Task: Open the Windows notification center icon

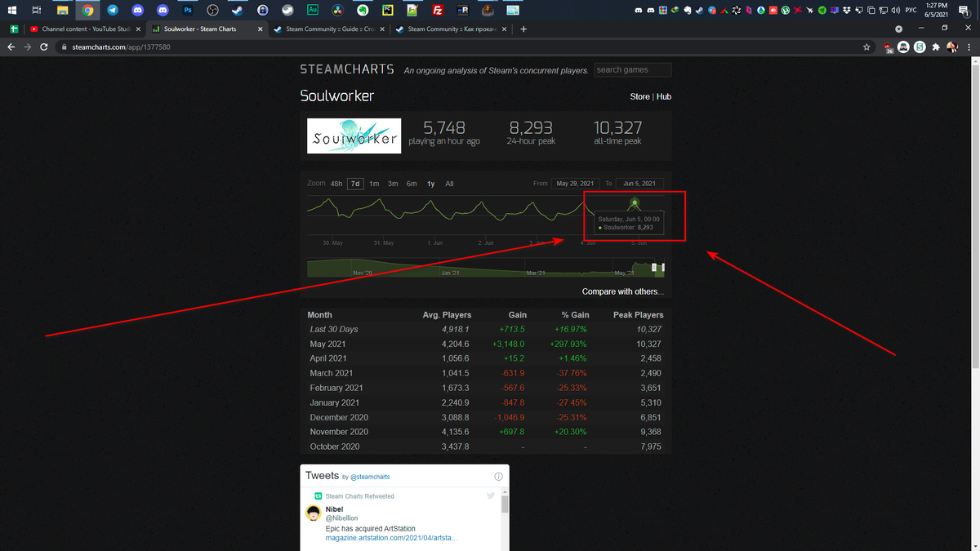Action: (963, 11)
